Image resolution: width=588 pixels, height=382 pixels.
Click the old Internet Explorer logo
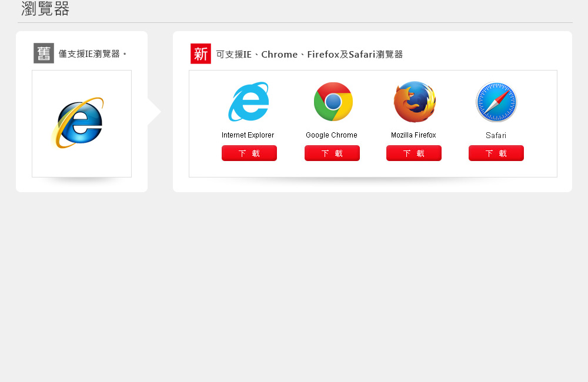[x=78, y=123]
